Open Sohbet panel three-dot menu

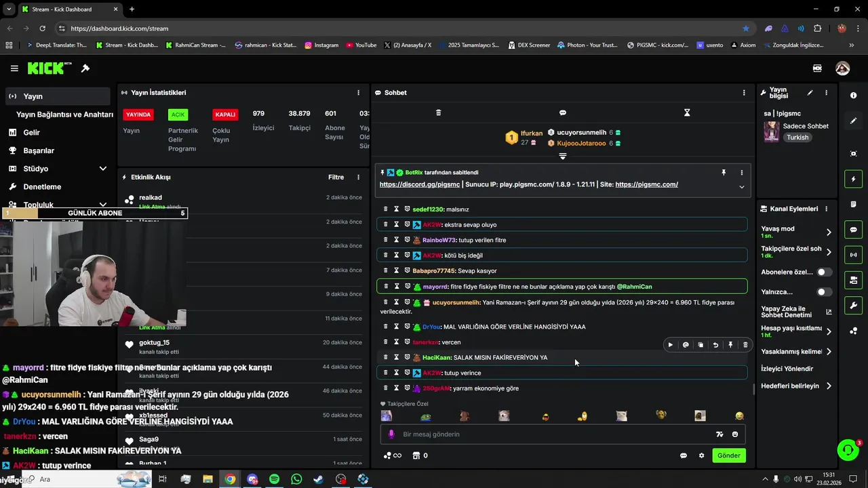[744, 93]
